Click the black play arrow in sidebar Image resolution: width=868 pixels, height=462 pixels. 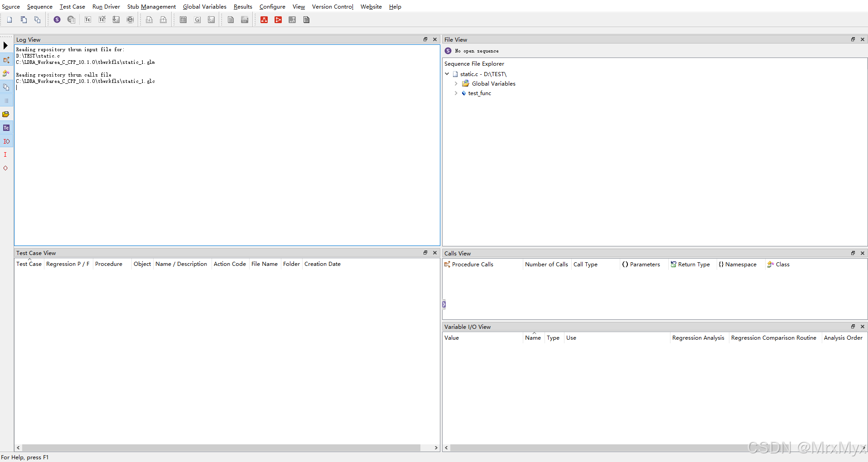(x=5, y=45)
